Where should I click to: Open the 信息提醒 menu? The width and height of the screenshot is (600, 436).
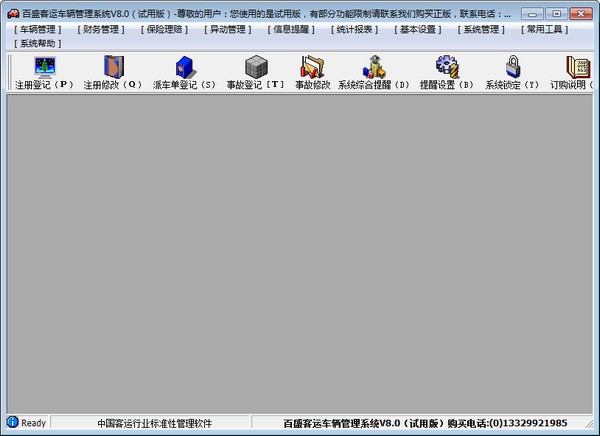tap(291, 29)
